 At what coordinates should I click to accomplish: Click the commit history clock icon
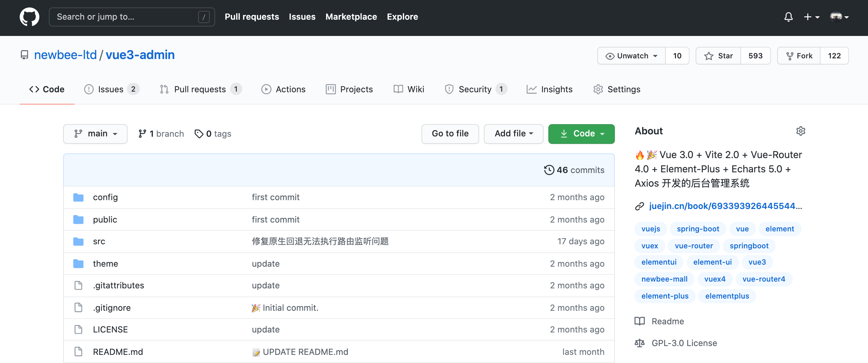click(x=549, y=170)
